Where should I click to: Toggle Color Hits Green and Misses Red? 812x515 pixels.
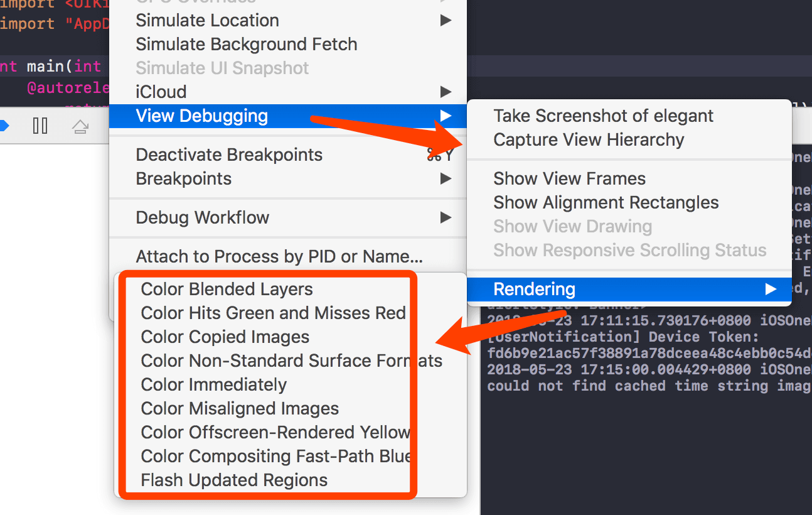coord(273,313)
